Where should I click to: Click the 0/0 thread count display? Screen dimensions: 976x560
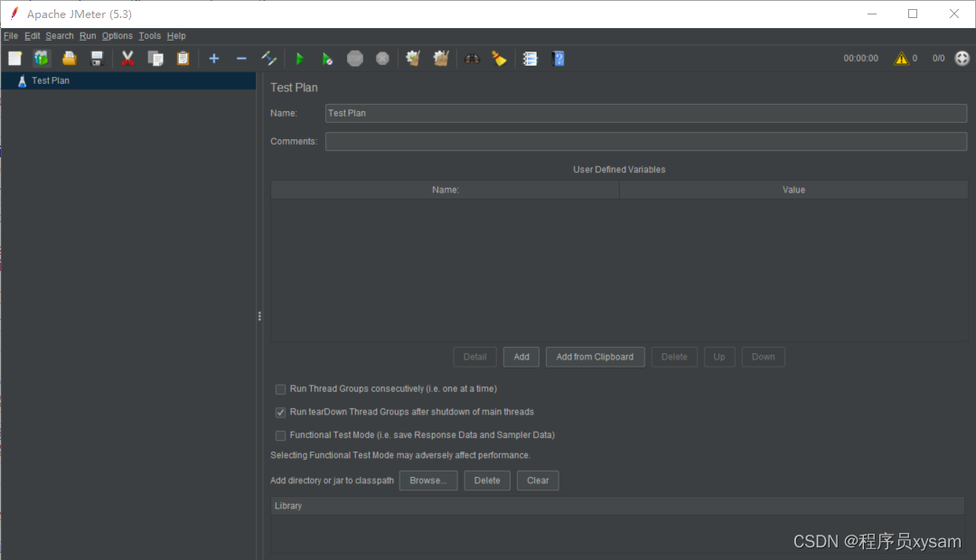(939, 59)
